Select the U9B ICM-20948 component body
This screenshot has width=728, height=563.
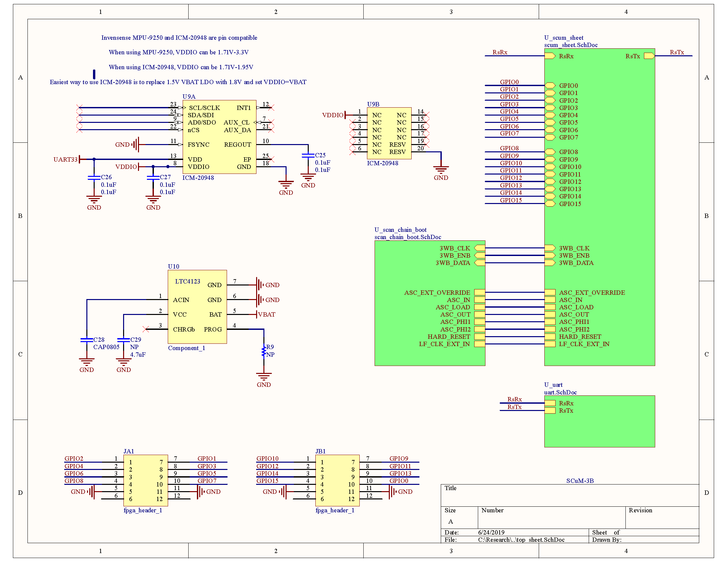[389, 133]
